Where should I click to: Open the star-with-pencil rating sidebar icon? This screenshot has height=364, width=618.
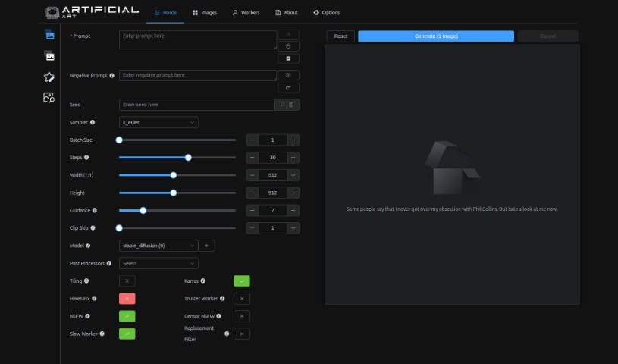[49, 77]
